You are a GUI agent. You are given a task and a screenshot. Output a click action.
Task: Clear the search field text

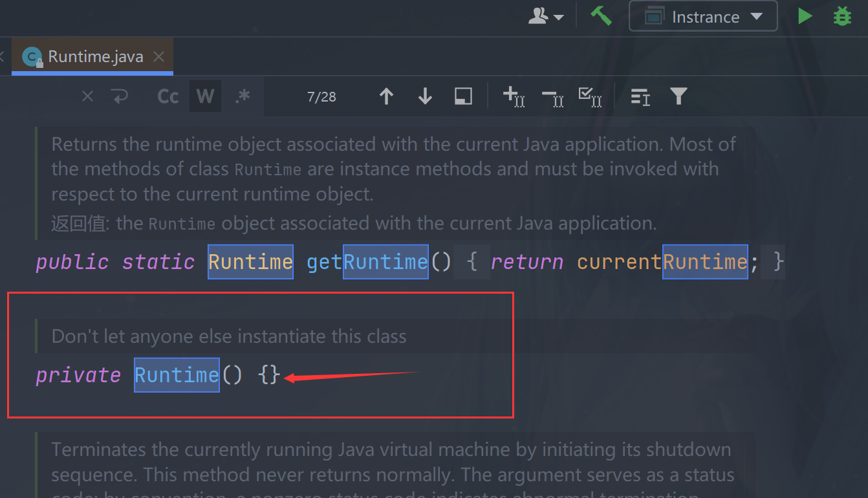click(87, 97)
